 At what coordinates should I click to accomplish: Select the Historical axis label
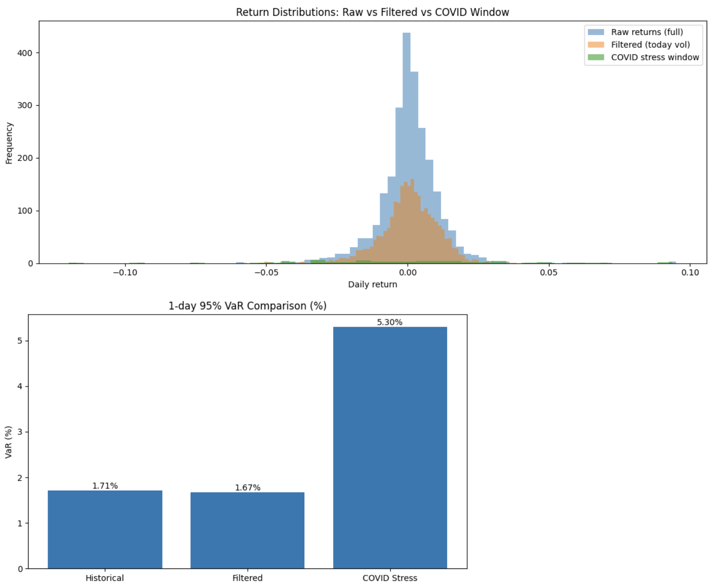click(105, 578)
